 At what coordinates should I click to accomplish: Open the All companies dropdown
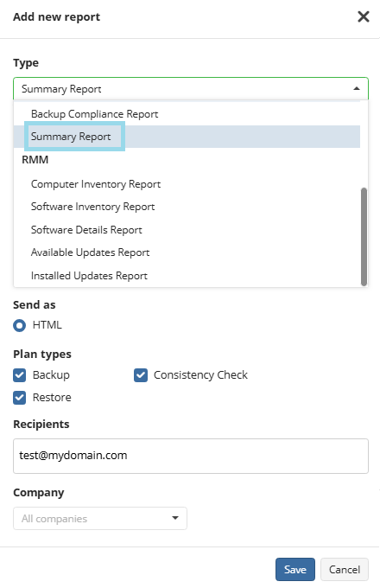(x=100, y=518)
